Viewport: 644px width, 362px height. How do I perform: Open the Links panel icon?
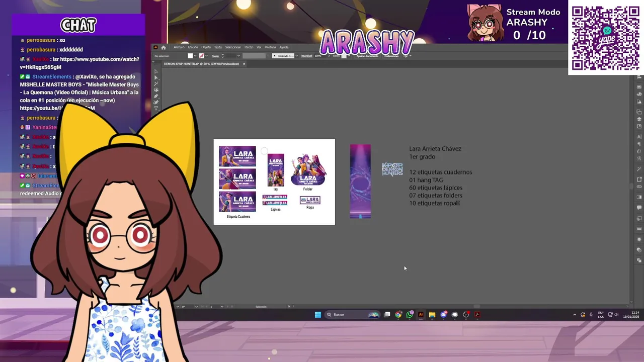click(639, 187)
